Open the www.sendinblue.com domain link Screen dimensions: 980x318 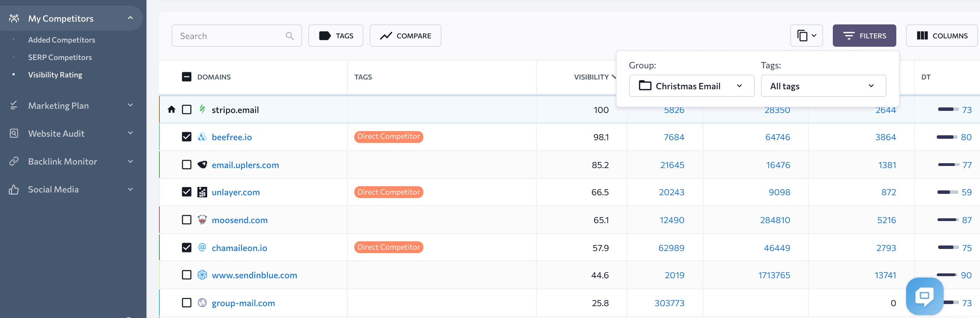tap(254, 275)
